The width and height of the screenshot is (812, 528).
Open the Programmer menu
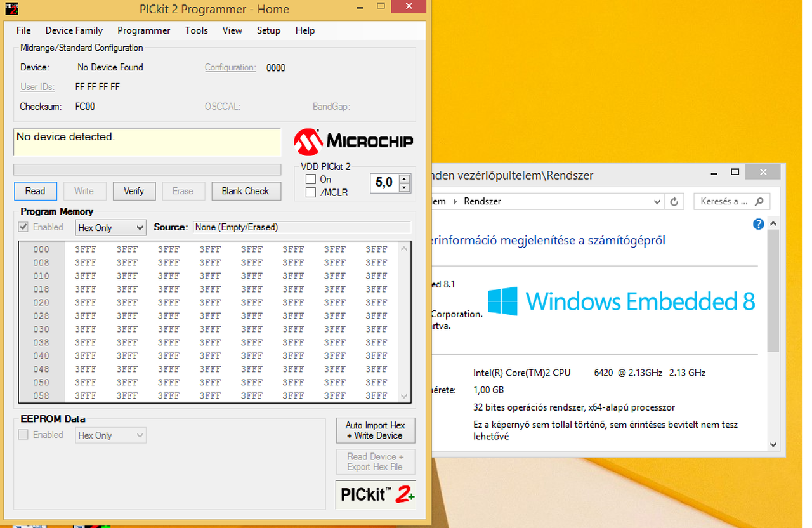pyautogui.click(x=144, y=30)
